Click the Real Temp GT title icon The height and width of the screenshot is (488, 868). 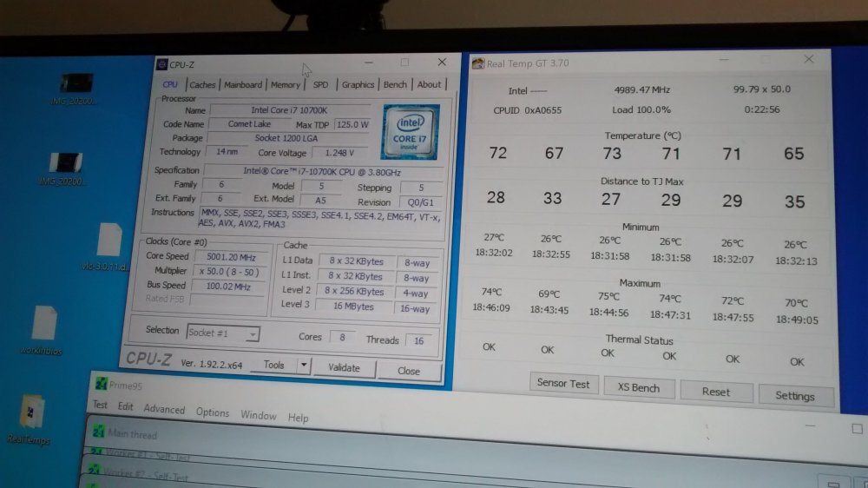pyautogui.click(x=477, y=63)
